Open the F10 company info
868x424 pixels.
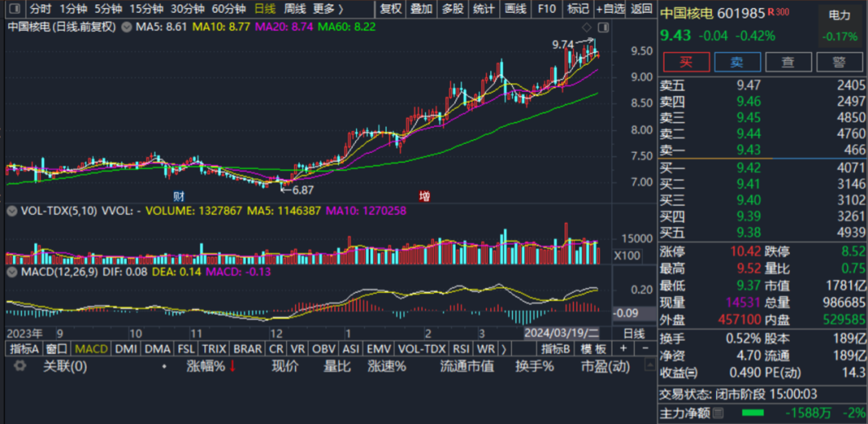click(547, 9)
